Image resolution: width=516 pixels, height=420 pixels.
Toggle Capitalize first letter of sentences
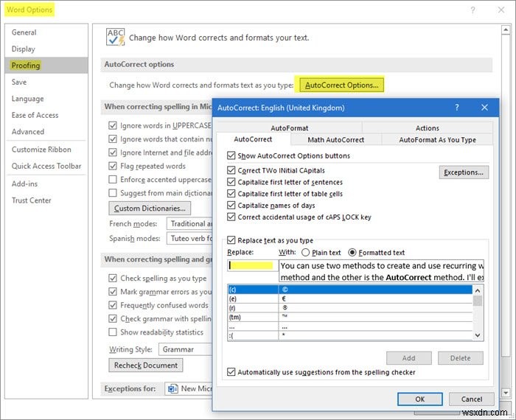231,182
